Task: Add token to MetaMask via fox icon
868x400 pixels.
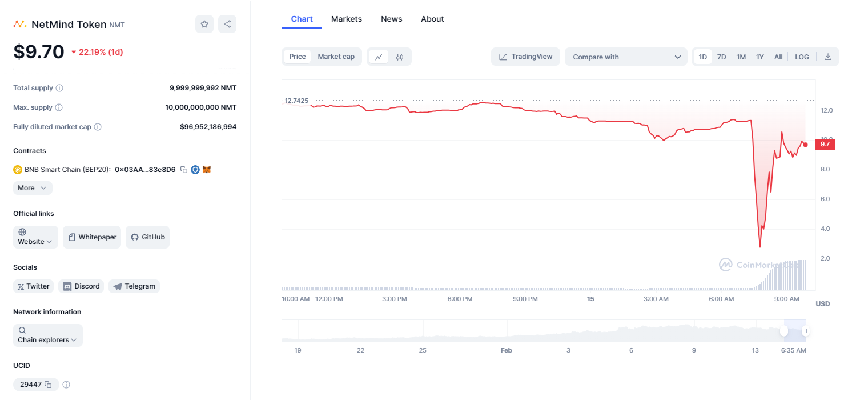Action: point(207,170)
